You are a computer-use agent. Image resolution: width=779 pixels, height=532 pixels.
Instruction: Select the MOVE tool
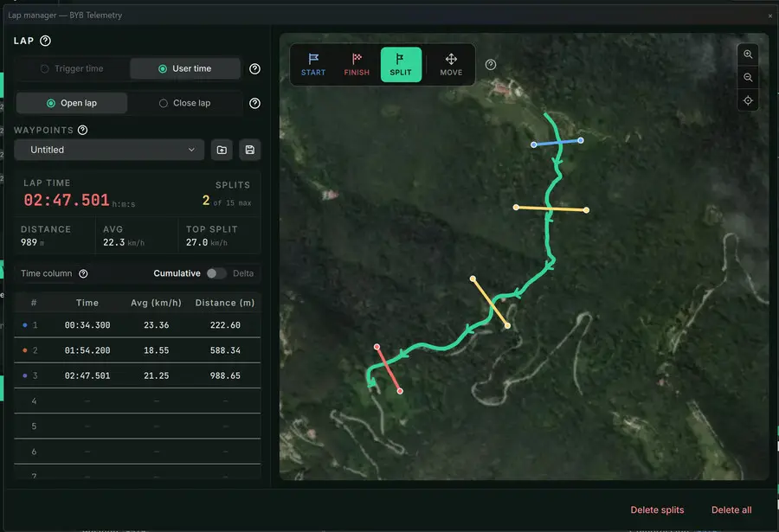click(451, 65)
